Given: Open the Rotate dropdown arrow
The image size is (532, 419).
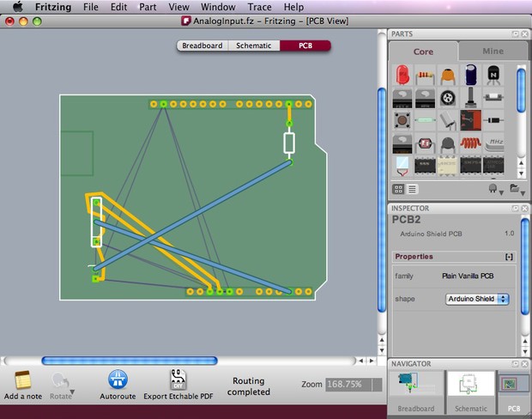Looking at the screenshot, I should [x=72, y=392].
